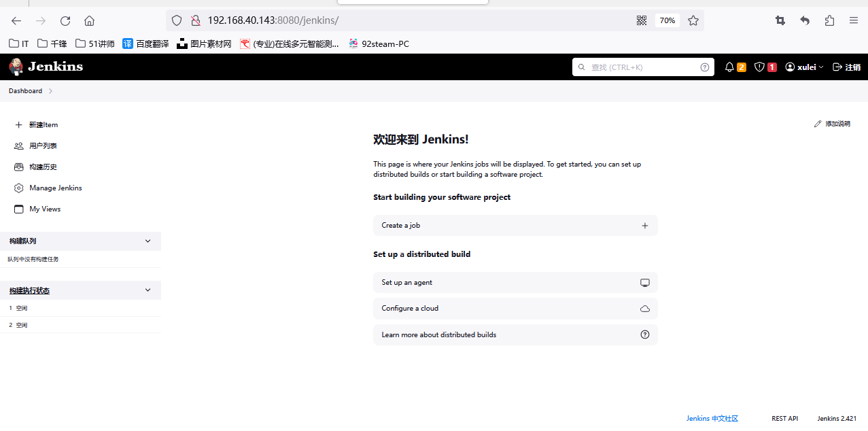This screenshot has height=431, width=868.
Task: Open Manage Jenkins settings
Action: click(48, 188)
